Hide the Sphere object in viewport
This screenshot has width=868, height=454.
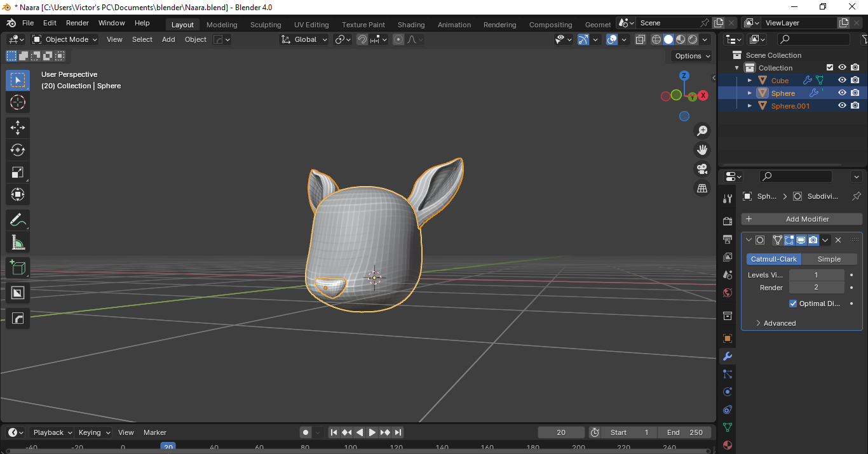pos(842,93)
